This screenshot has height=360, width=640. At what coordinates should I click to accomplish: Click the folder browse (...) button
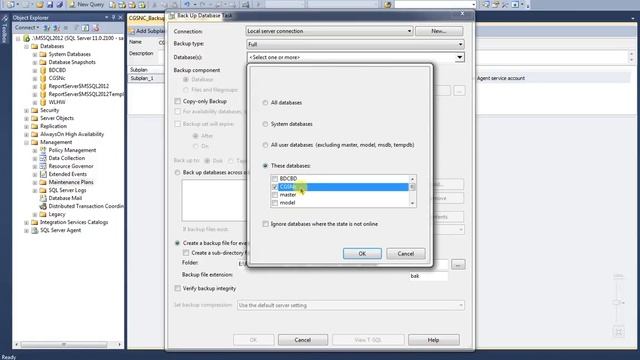(x=458, y=264)
